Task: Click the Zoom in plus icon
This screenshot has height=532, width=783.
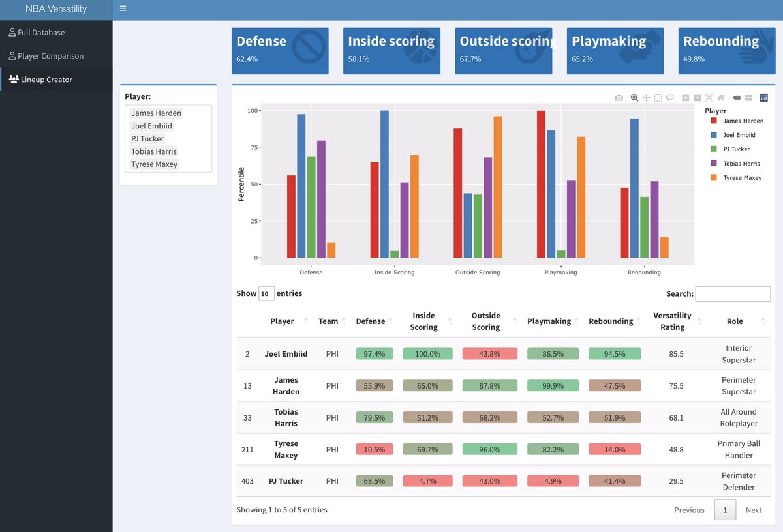Action: (686, 98)
